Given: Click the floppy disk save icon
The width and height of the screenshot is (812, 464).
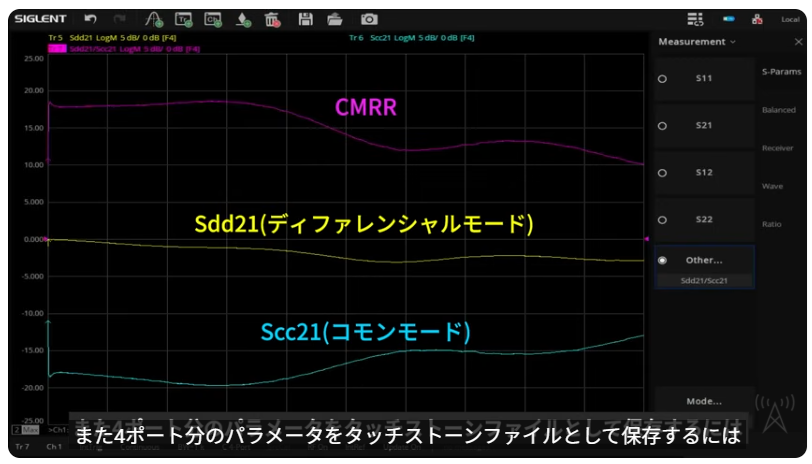Looking at the screenshot, I should (x=306, y=19).
